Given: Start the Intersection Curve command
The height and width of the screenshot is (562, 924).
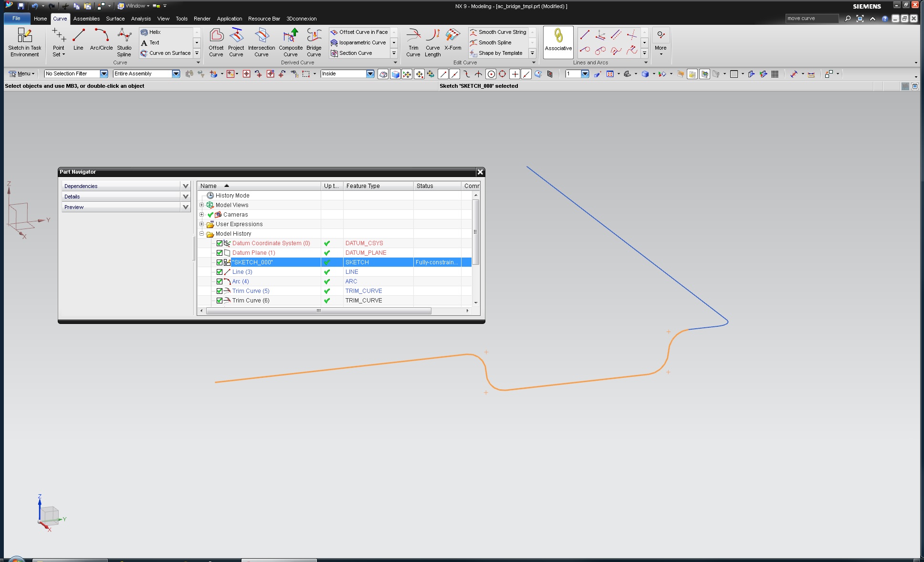Looking at the screenshot, I should (x=262, y=42).
